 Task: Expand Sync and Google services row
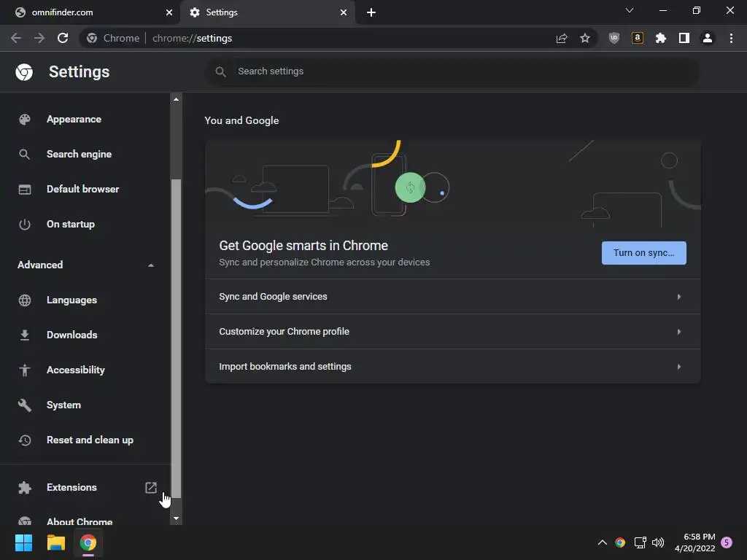tap(452, 297)
